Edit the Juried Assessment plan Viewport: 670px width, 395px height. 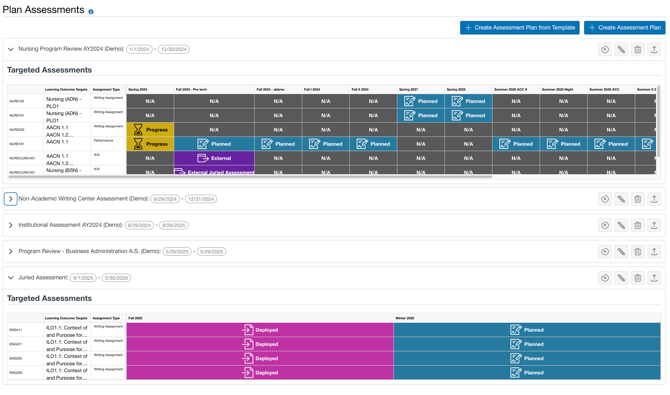tap(621, 278)
